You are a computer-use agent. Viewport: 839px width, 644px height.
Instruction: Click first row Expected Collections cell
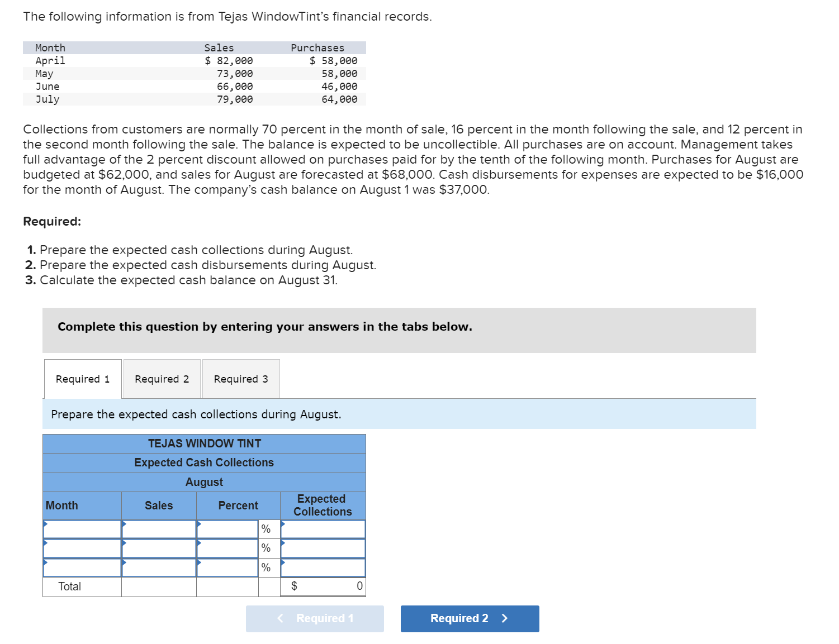click(x=323, y=529)
